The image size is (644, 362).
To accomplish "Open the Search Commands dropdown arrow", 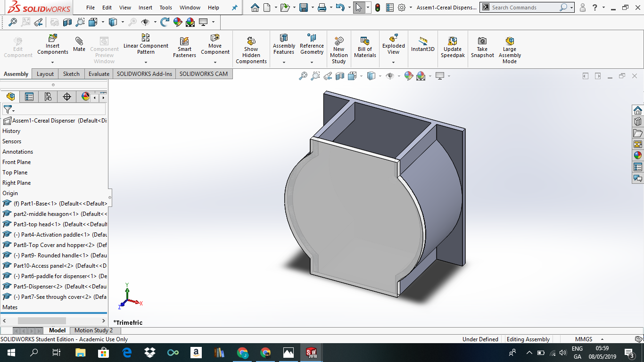I will 571,8.
